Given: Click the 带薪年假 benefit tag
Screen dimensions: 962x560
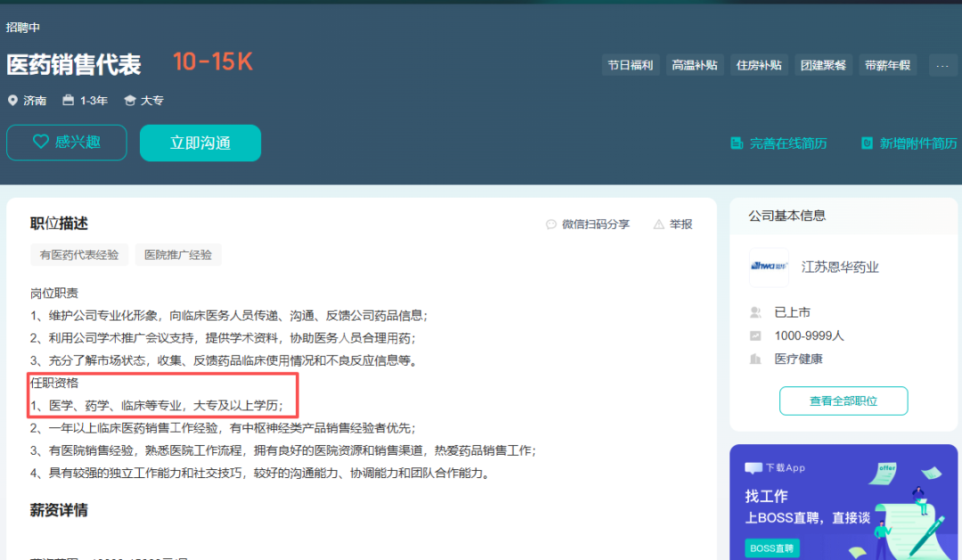Looking at the screenshot, I should coord(888,65).
